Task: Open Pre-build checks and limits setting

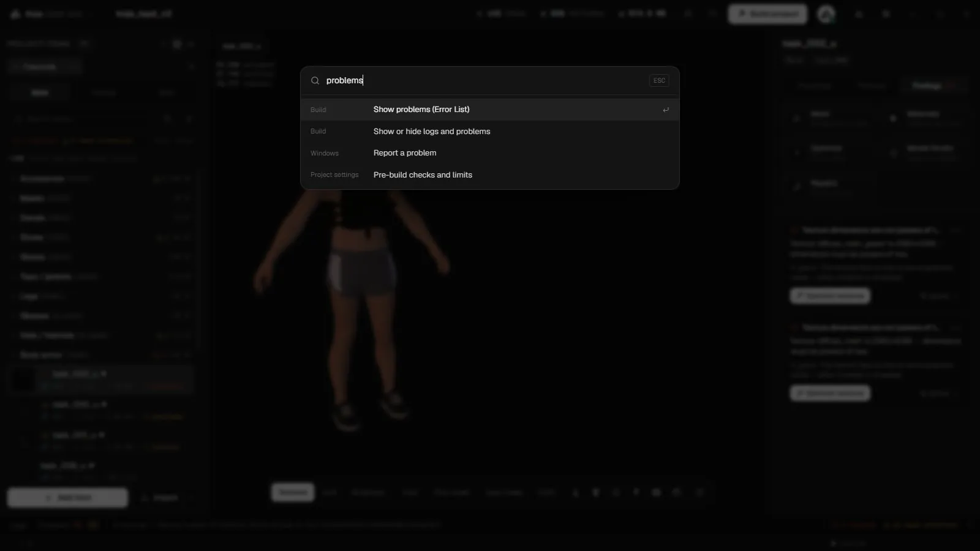Action: click(490, 175)
